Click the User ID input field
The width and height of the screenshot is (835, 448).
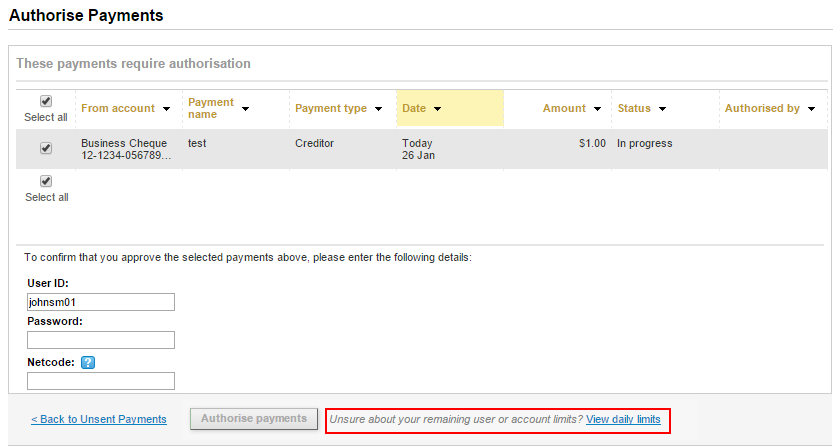coord(101,302)
